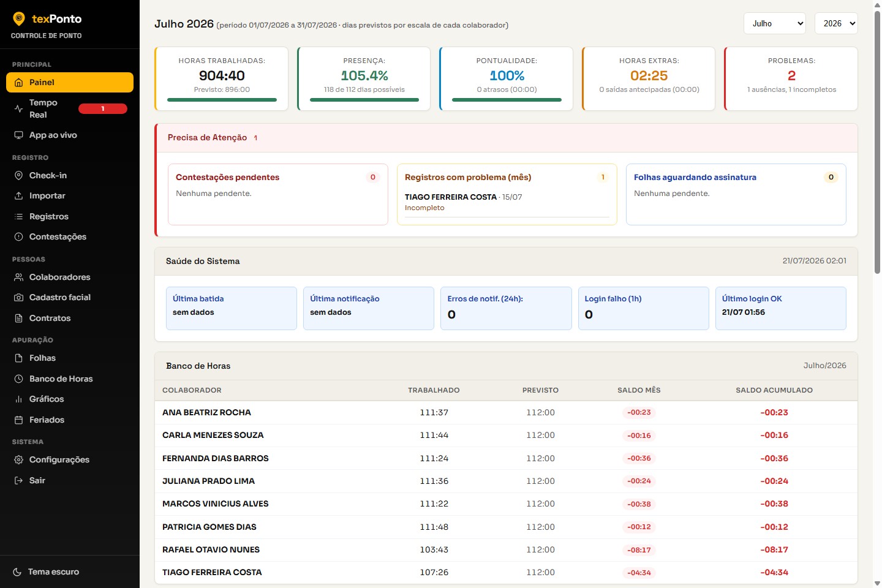Open Painel home icon in sidebar

click(x=18, y=83)
